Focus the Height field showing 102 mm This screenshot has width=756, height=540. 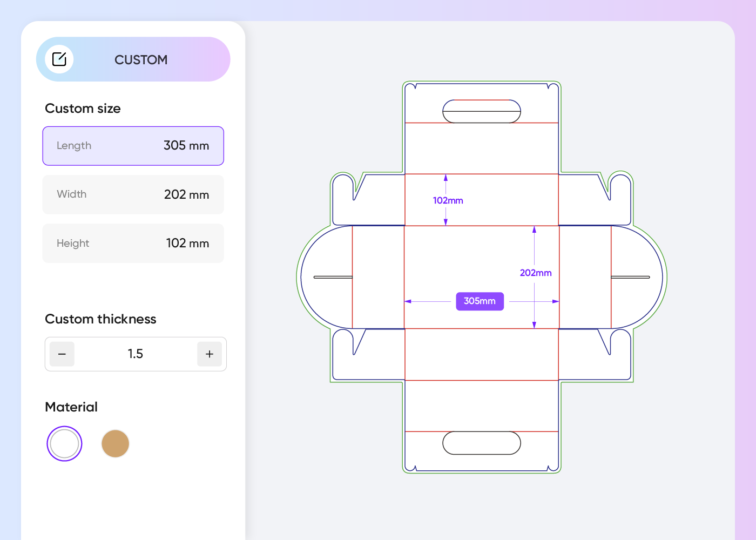click(x=133, y=244)
